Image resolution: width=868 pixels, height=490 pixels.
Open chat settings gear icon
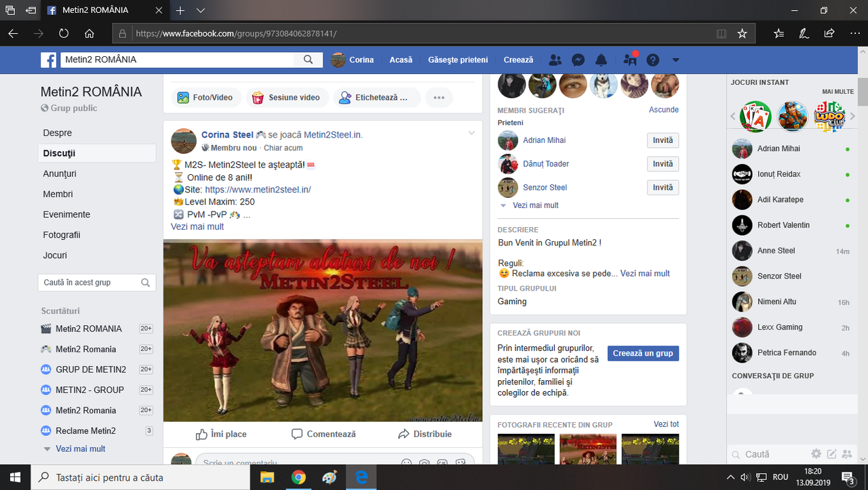[x=816, y=454]
